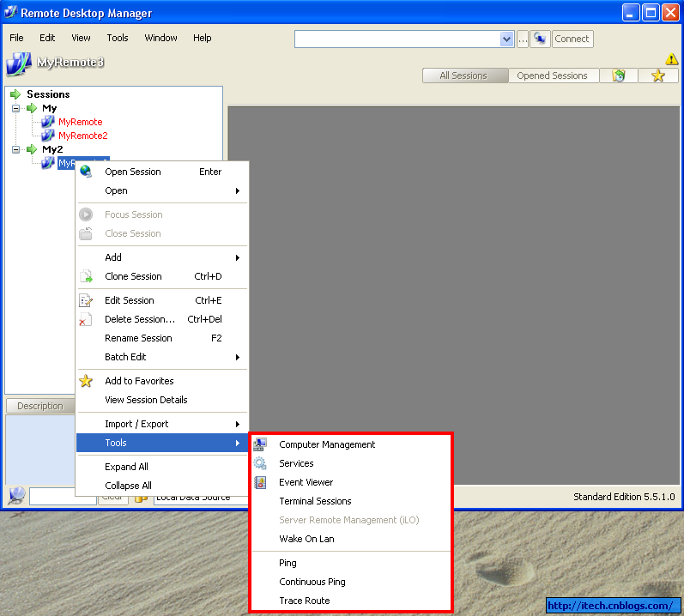Click the Computer Management icon in submenu

(260, 444)
